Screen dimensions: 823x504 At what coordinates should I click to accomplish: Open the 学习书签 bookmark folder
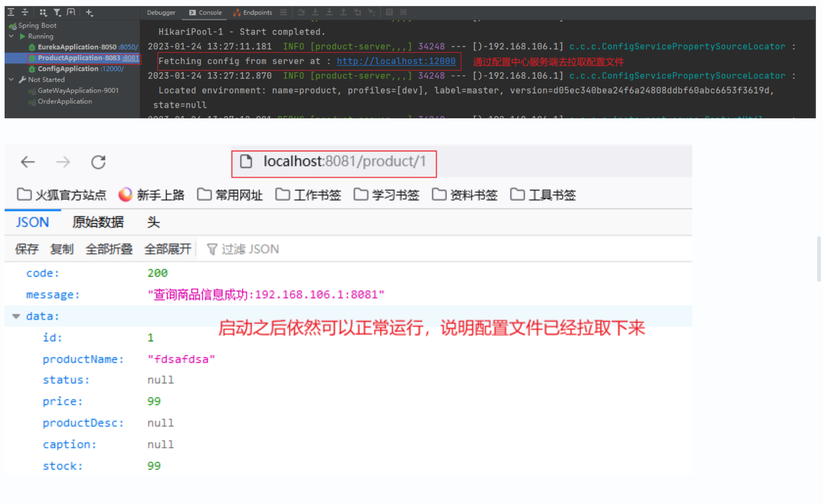pos(387,195)
